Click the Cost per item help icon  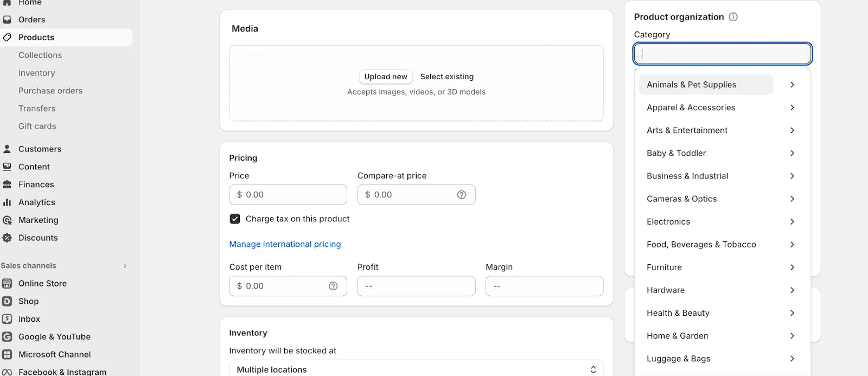(333, 286)
